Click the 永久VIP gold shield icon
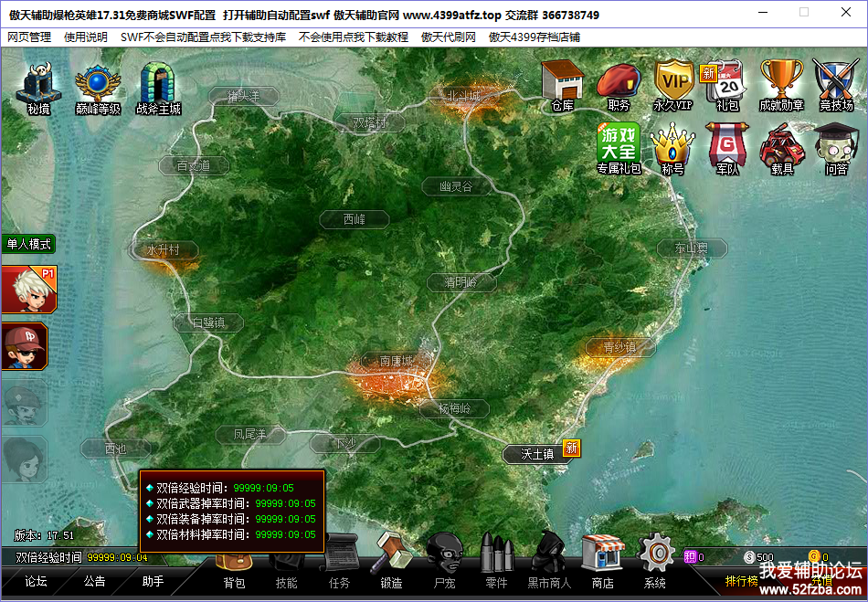Viewport: 868px width, 602px height. click(672, 82)
